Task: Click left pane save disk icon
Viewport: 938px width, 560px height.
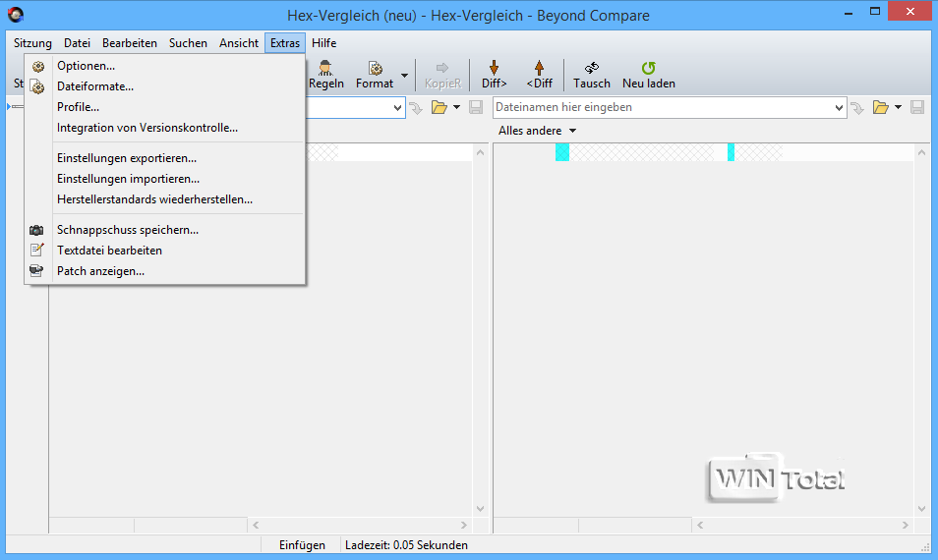Action: 476,107
